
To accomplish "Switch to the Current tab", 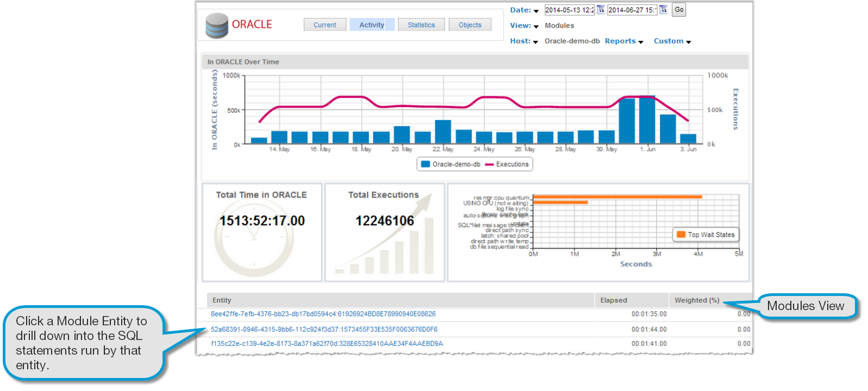I will click(x=325, y=25).
